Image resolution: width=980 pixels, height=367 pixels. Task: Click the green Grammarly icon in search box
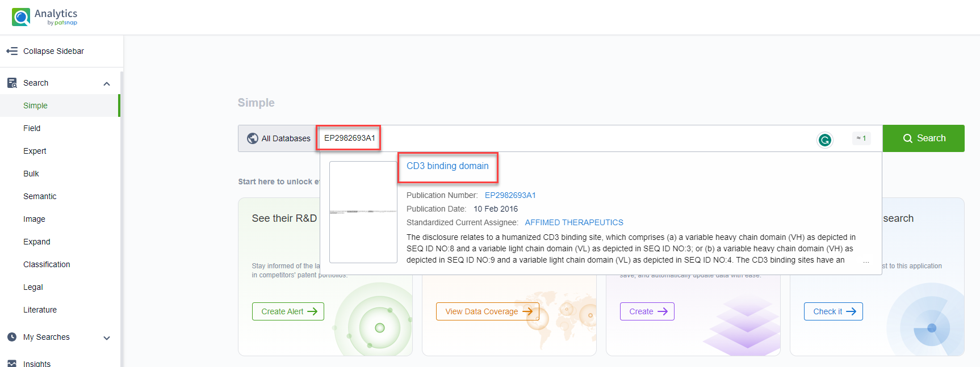point(824,140)
